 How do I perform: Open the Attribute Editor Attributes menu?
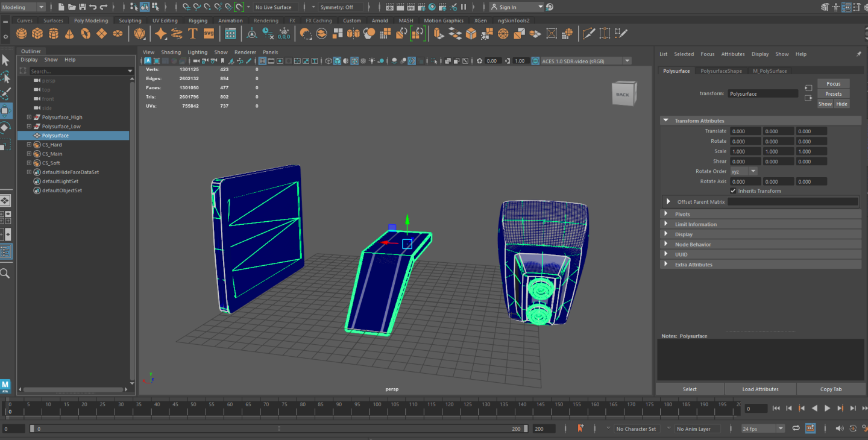click(x=733, y=54)
